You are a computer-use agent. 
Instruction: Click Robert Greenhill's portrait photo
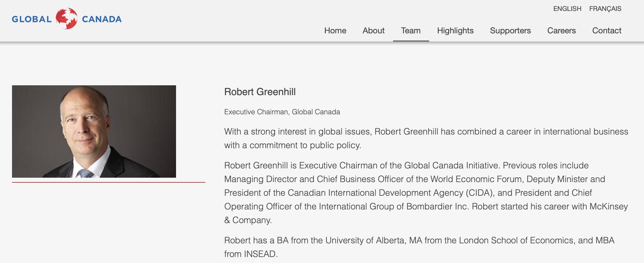click(x=94, y=131)
